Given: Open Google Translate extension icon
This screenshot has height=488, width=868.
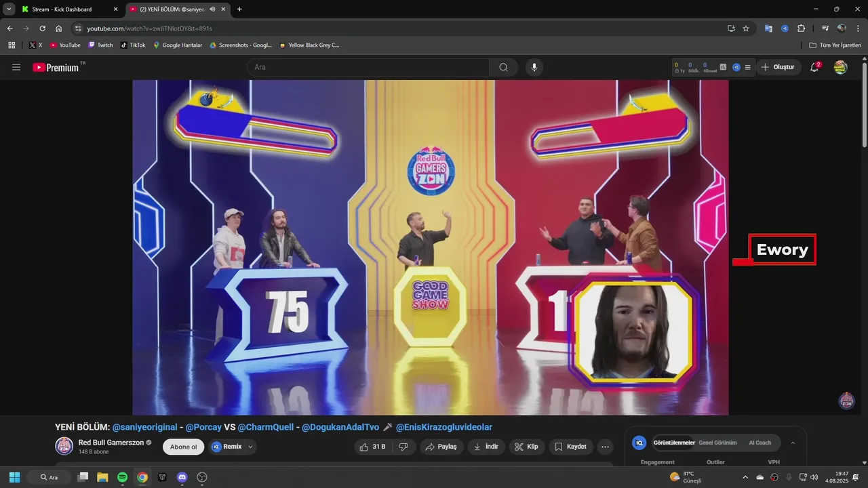Looking at the screenshot, I should pyautogui.click(x=768, y=28).
